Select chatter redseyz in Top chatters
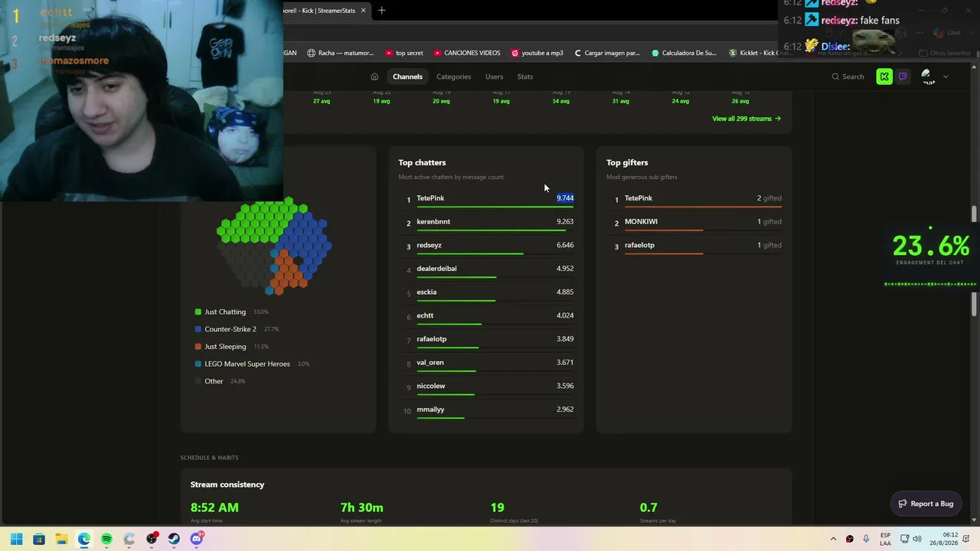 pos(429,246)
